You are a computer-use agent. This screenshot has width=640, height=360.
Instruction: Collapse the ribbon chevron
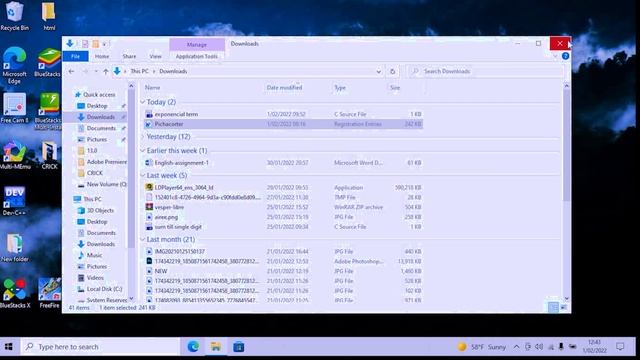[x=555, y=56]
